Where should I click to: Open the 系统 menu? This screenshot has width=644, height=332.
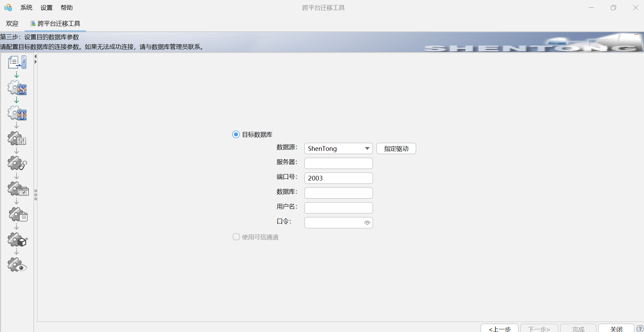26,7
